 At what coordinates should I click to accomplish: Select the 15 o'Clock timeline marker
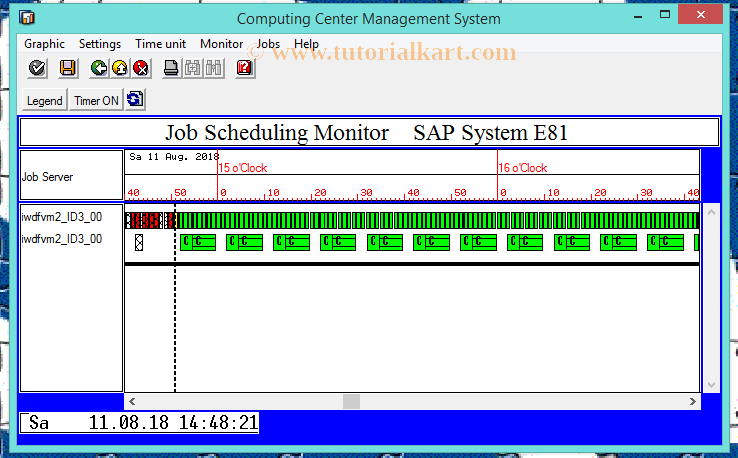tap(243, 168)
